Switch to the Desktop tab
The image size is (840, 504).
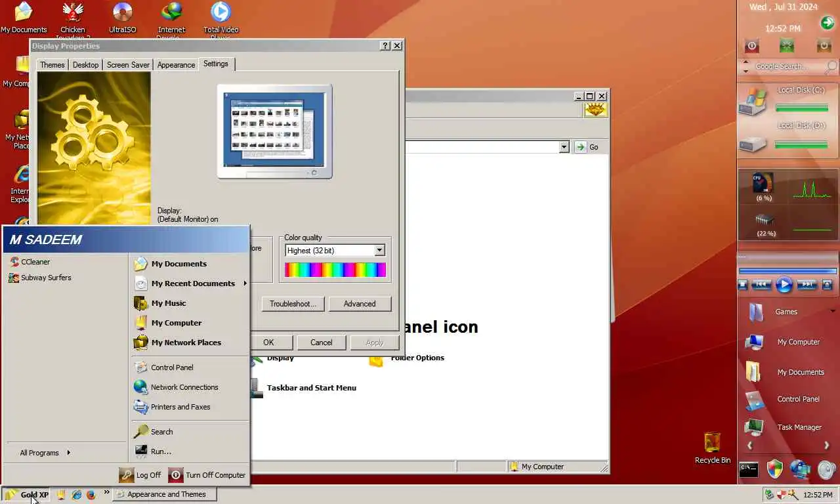(85, 65)
